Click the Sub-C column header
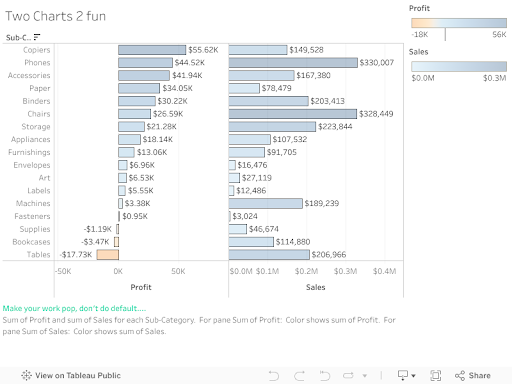The width and height of the screenshot is (512, 384). pos(18,37)
